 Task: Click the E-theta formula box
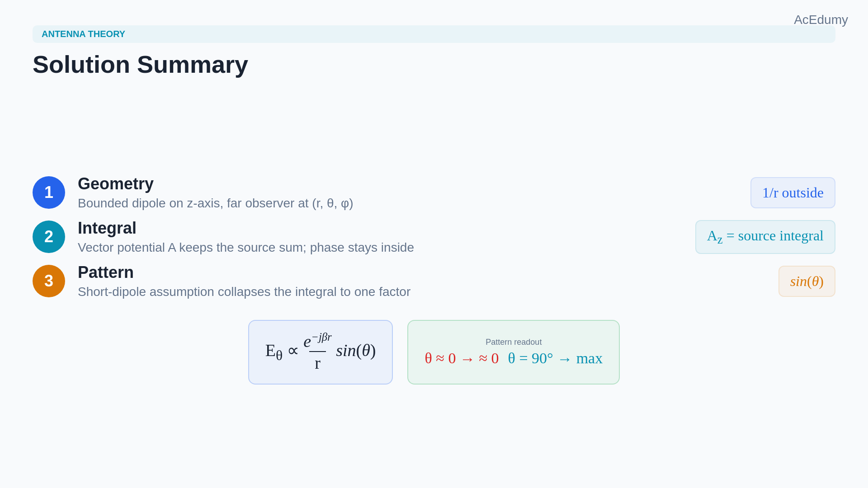[x=321, y=352]
